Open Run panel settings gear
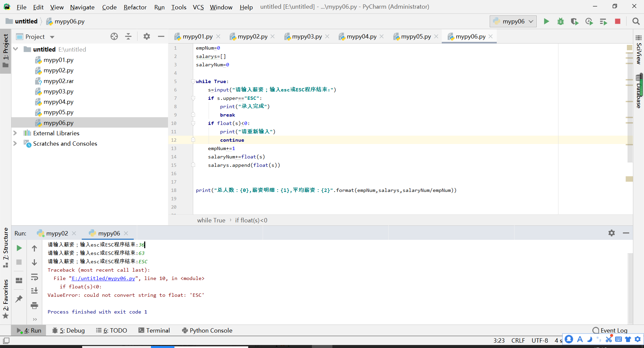 point(611,233)
